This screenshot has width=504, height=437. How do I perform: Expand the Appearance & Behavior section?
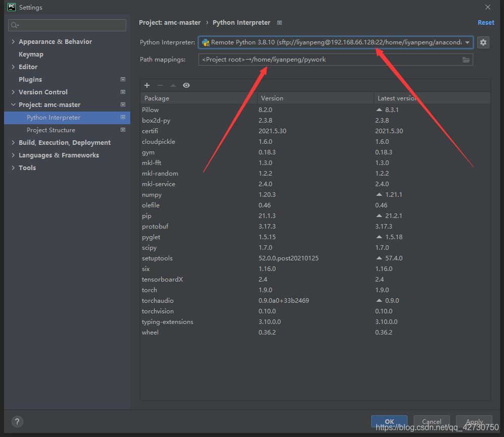click(x=13, y=41)
